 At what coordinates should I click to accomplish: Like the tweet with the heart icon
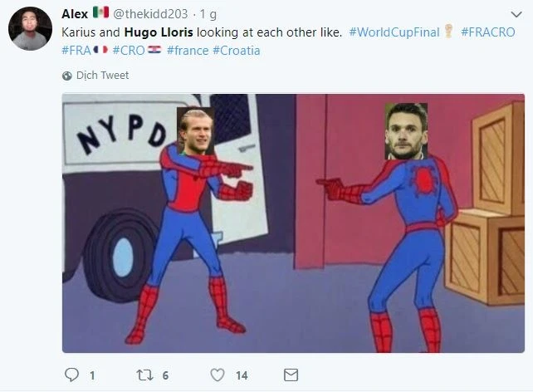[218, 375]
